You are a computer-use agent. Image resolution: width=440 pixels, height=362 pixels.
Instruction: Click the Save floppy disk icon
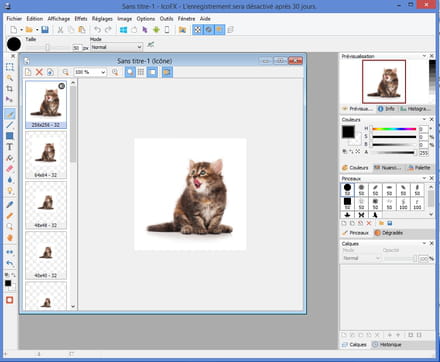tap(45, 30)
